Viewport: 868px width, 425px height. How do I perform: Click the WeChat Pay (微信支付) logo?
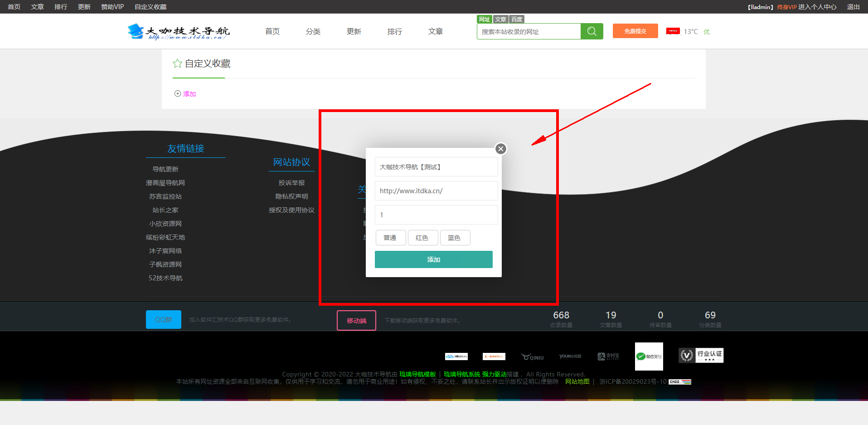point(649,356)
